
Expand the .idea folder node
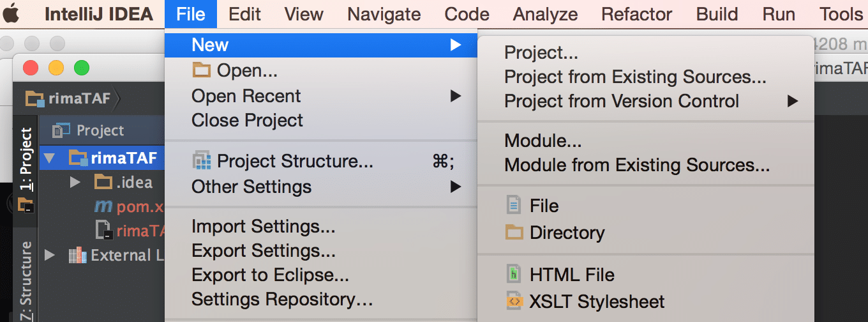click(75, 182)
